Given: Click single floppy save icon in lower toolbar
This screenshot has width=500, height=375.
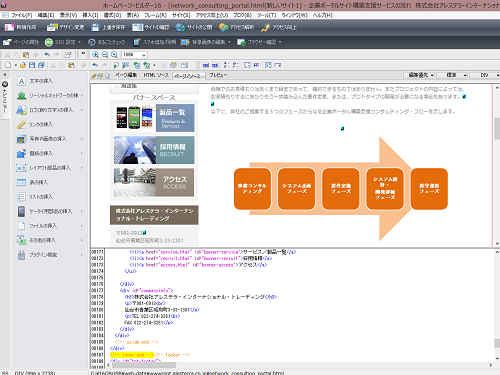Looking at the screenshot, I should (x=32, y=65).
